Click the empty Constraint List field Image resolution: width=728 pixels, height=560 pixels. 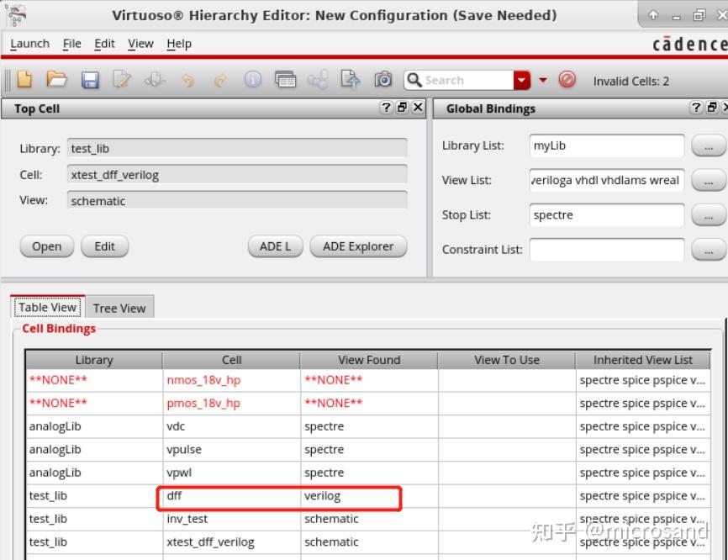coord(606,250)
